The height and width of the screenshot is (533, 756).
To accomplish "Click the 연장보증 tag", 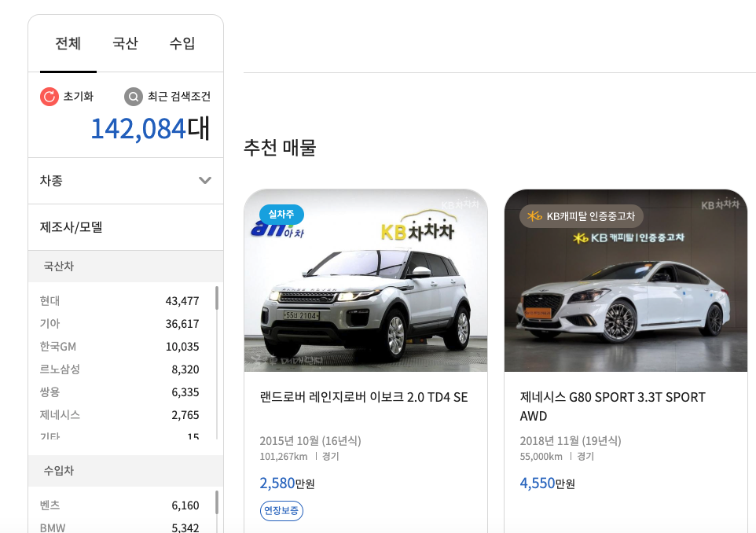I will click(281, 511).
